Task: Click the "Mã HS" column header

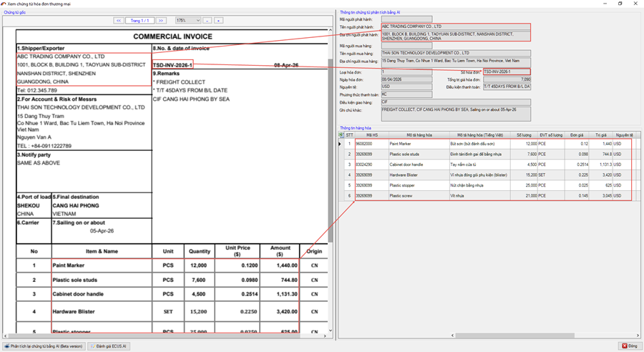Action: pyautogui.click(x=371, y=135)
